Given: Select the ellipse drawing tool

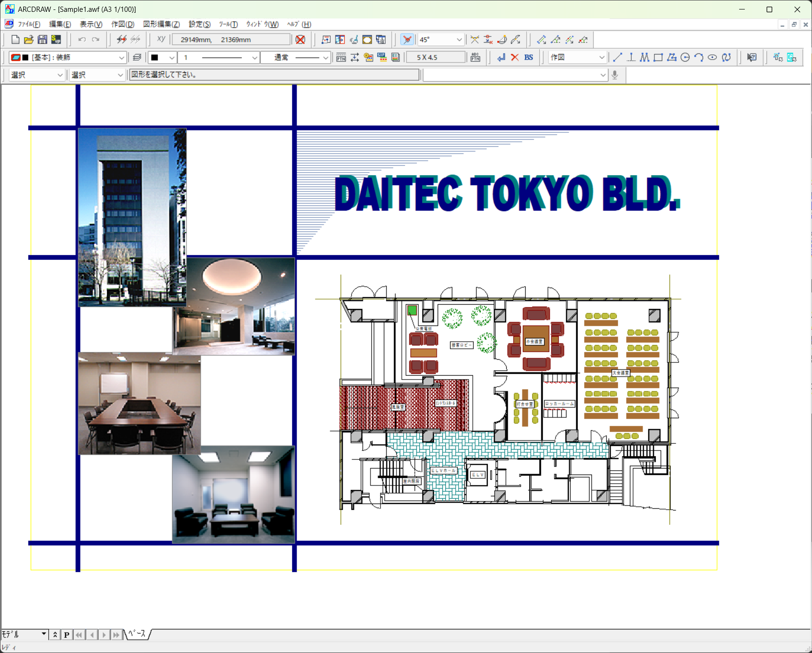Looking at the screenshot, I should point(712,57).
